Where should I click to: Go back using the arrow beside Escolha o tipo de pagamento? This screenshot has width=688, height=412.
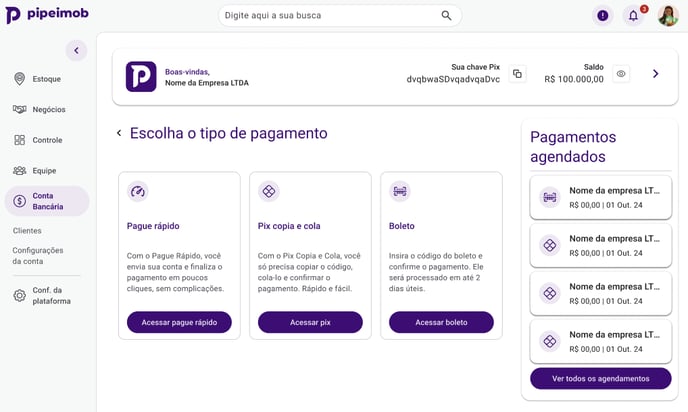(119, 133)
